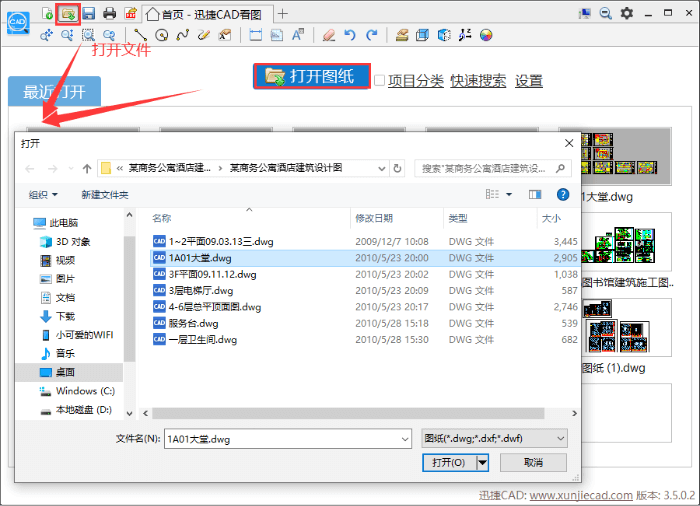Image resolution: width=700 pixels, height=506 pixels.
Task: Click the save floppy disk icon
Action: [89, 14]
